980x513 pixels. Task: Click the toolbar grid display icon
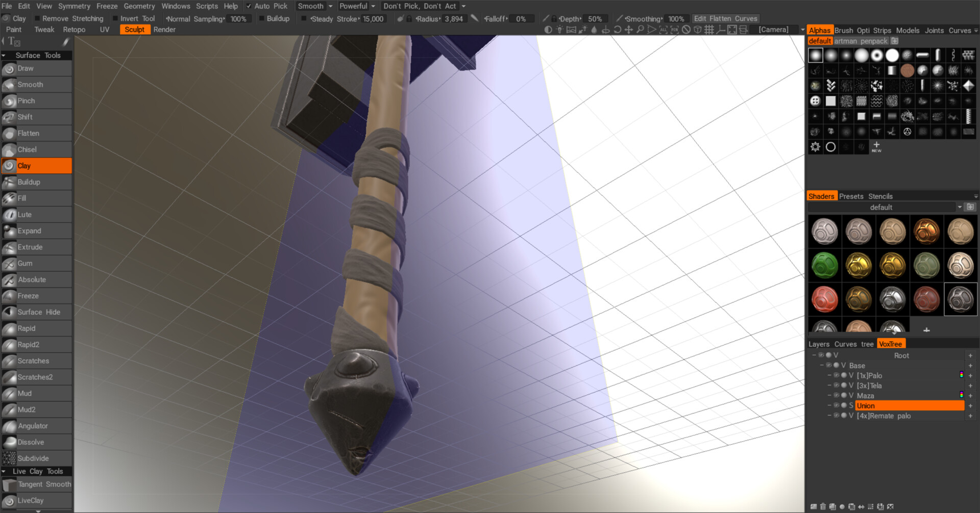point(709,30)
